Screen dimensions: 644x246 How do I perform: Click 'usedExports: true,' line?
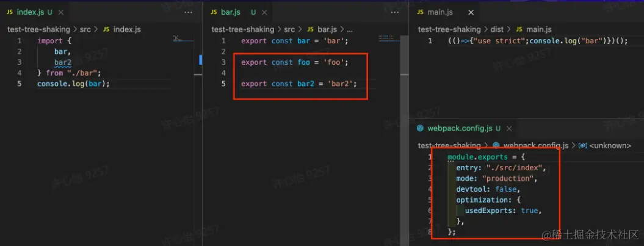tap(504, 211)
